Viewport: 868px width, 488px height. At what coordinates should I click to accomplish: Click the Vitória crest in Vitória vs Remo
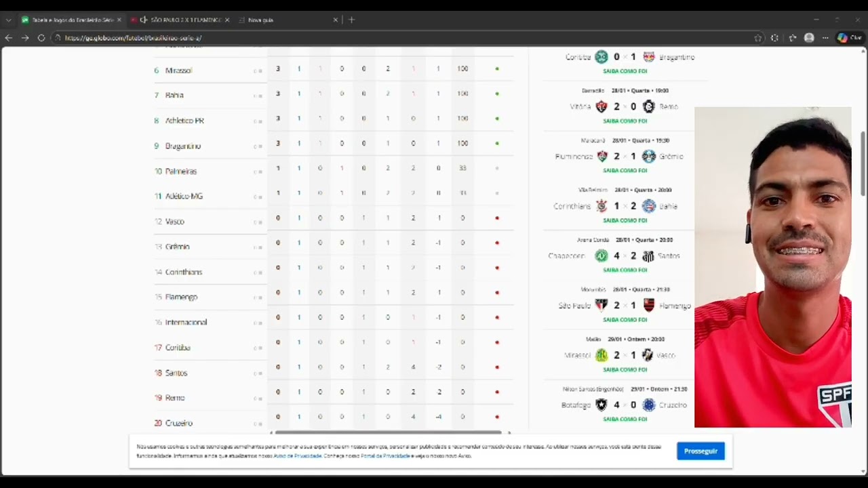pyautogui.click(x=601, y=106)
